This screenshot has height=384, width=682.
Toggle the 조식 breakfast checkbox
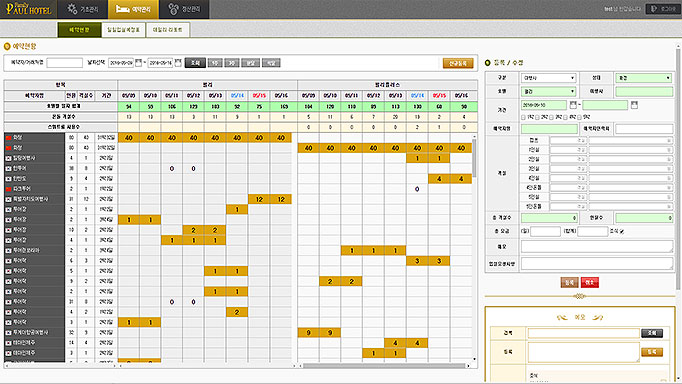(622, 231)
